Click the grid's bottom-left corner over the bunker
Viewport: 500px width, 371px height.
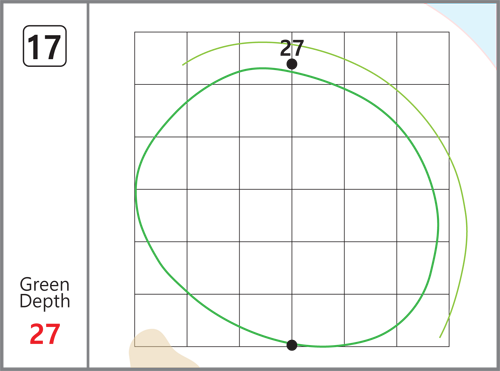(135, 346)
